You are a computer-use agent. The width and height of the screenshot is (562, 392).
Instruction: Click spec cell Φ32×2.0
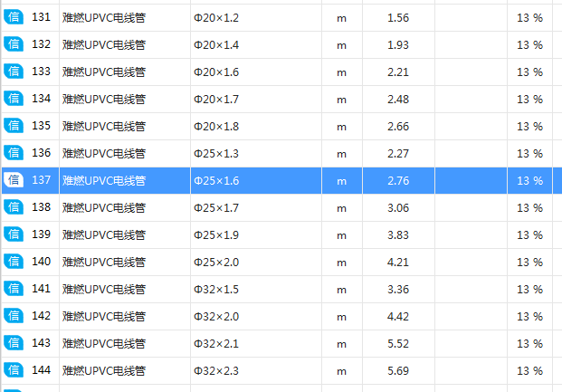click(256, 316)
